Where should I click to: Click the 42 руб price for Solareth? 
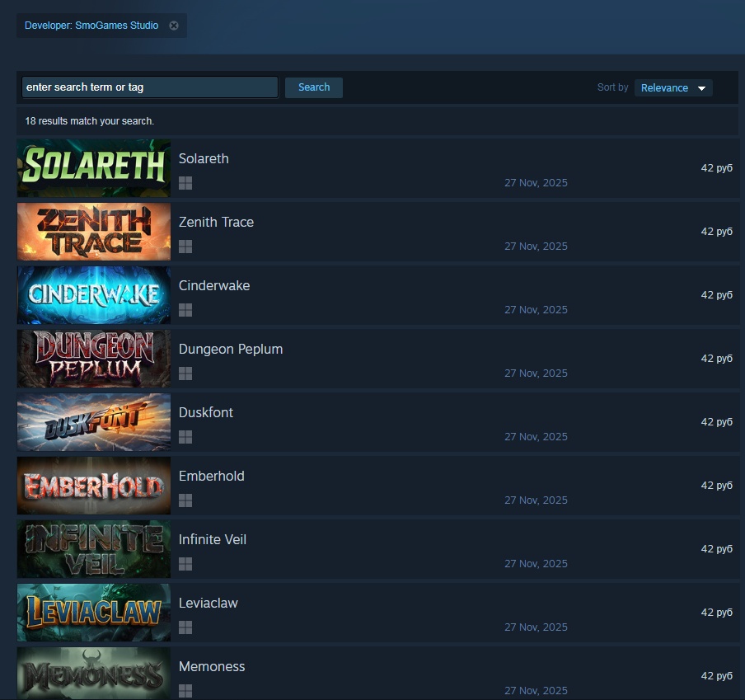[x=716, y=168]
